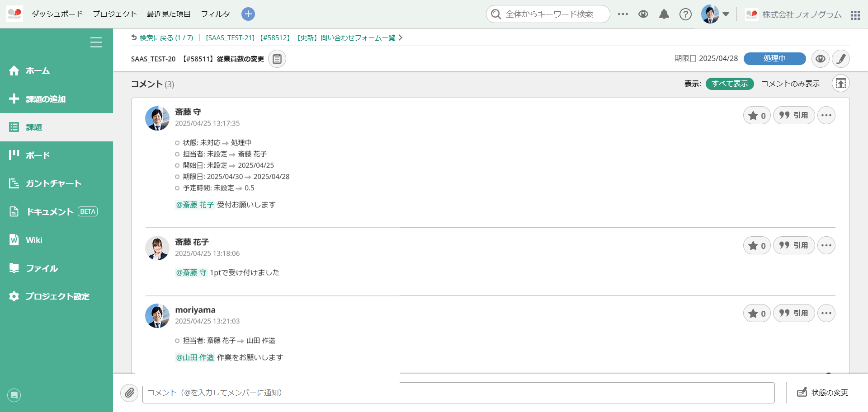The width and height of the screenshot is (868, 412).
Task: Create a new issue with the plus icon
Action: (x=248, y=14)
